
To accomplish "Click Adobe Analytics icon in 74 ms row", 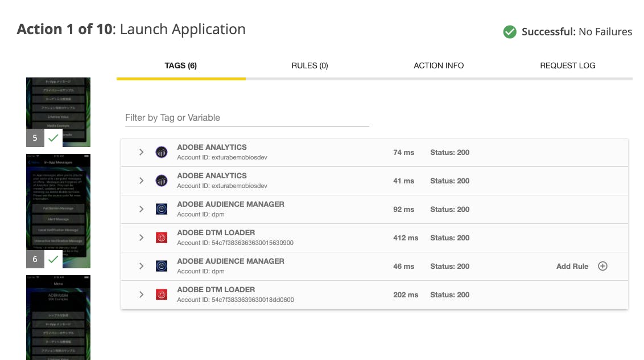I will point(162,152).
